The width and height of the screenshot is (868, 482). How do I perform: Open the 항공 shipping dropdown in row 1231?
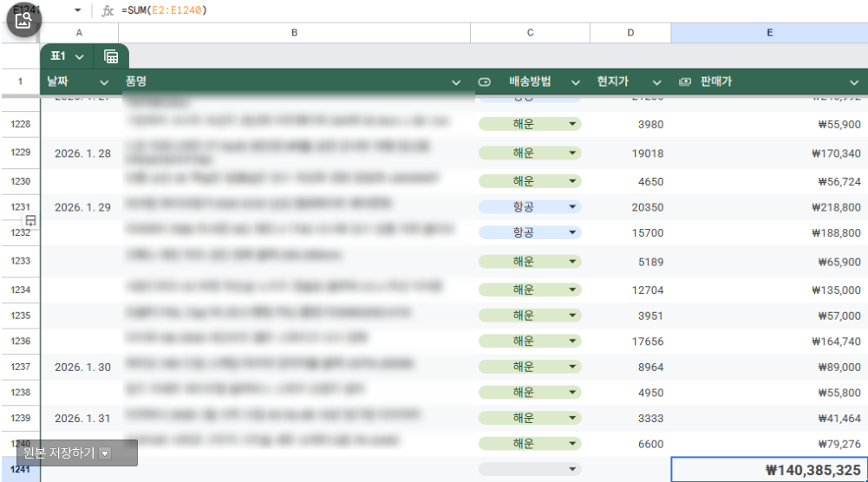tap(571, 207)
